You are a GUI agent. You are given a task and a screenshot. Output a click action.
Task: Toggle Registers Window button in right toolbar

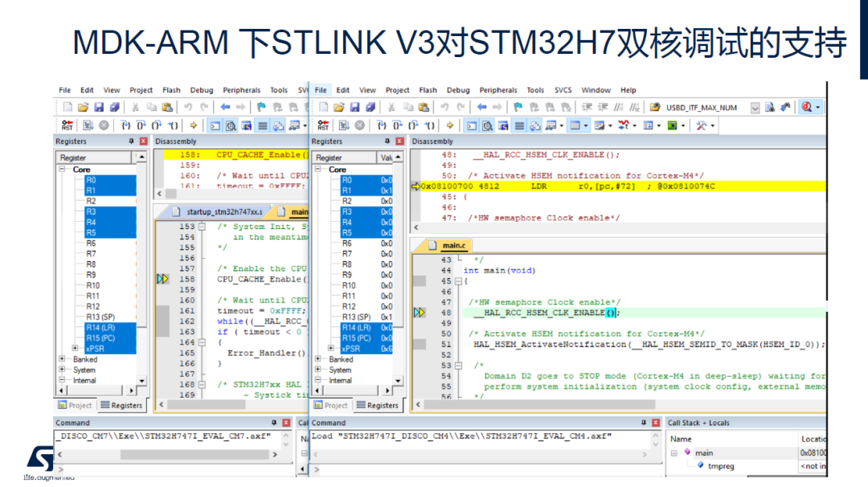point(519,125)
